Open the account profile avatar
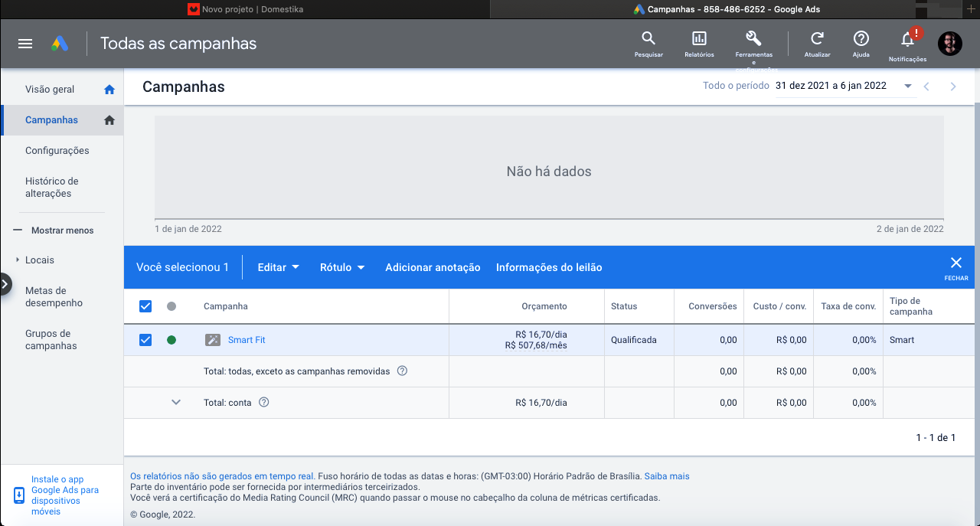The image size is (980, 526). pyautogui.click(x=950, y=44)
